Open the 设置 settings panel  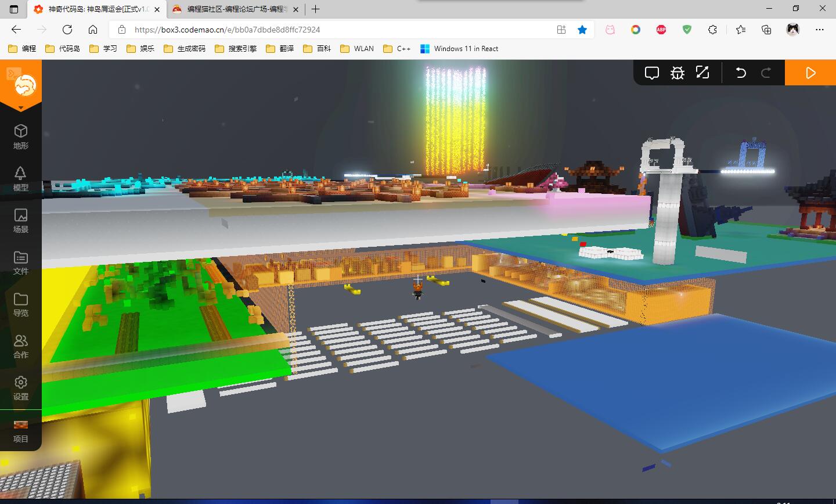pos(21,388)
